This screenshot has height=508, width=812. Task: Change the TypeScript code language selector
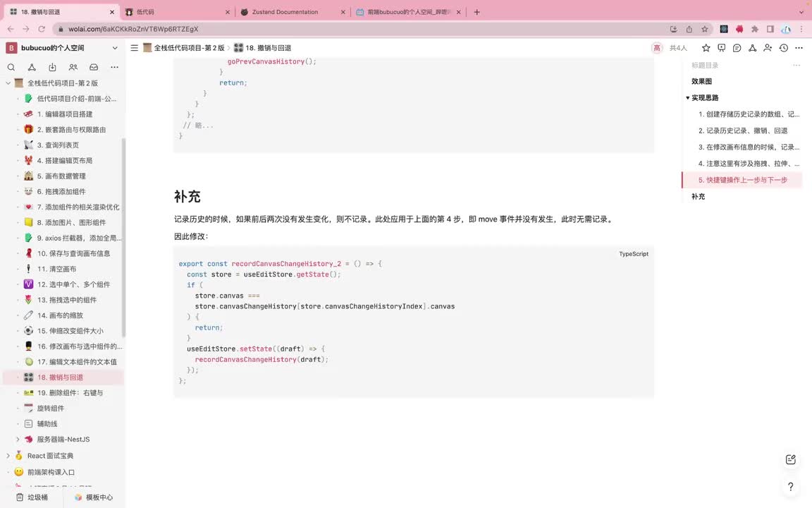coord(634,254)
